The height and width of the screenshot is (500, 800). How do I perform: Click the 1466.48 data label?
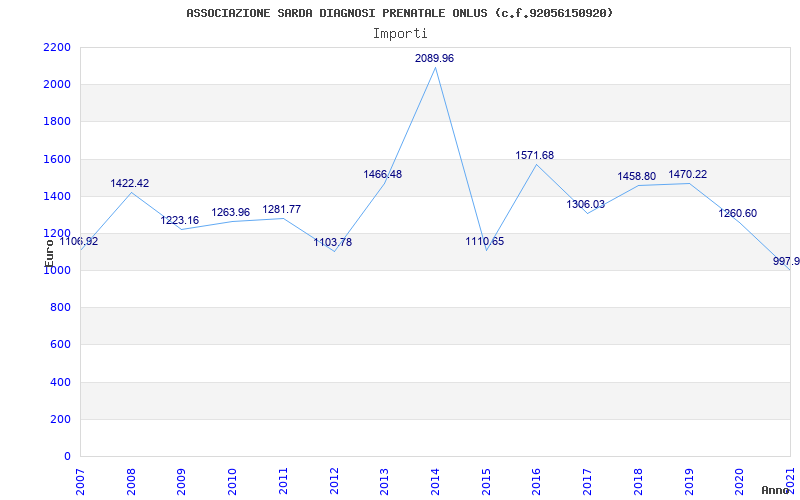[383, 174]
